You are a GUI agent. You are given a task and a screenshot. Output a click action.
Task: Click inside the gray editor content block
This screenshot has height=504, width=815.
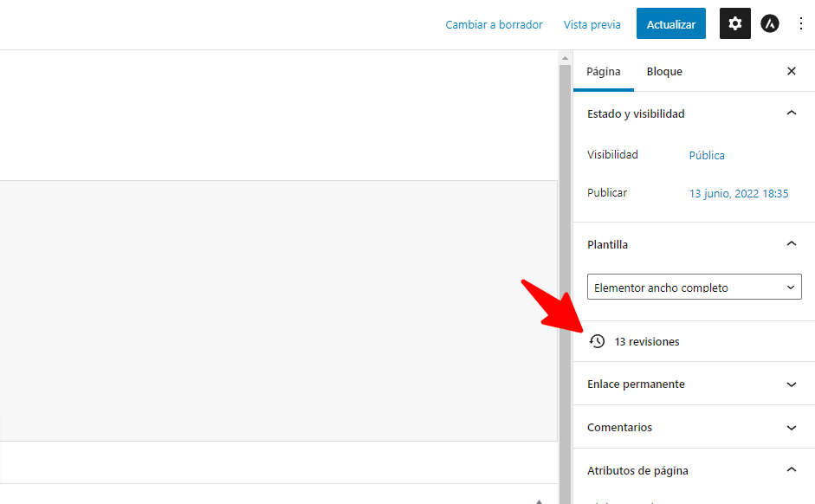tap(279, 311)
